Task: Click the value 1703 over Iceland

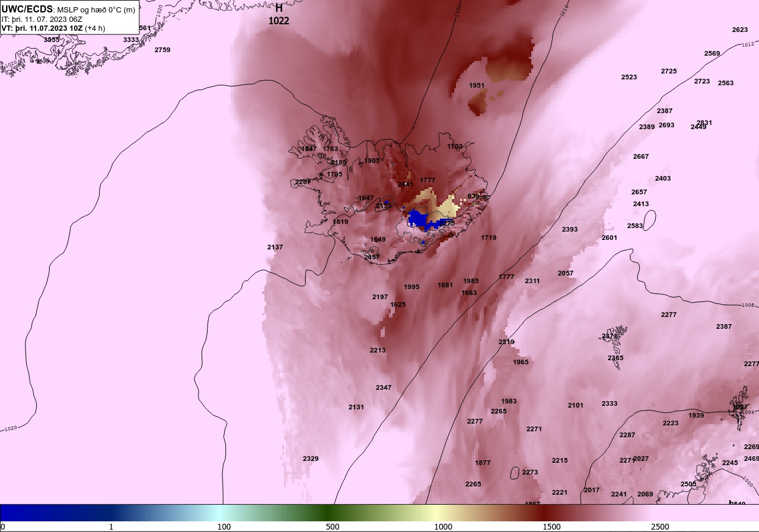Action: pyautogui.click(x=455, y=146)
